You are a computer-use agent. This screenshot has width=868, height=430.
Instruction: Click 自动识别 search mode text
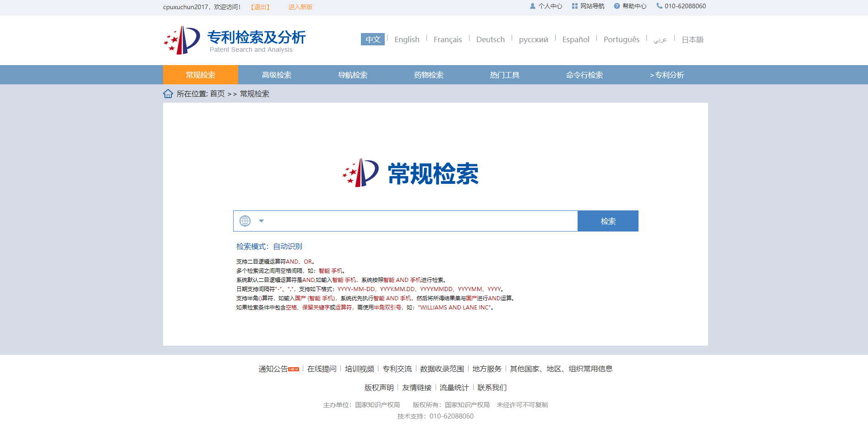[x=288, y=246]
